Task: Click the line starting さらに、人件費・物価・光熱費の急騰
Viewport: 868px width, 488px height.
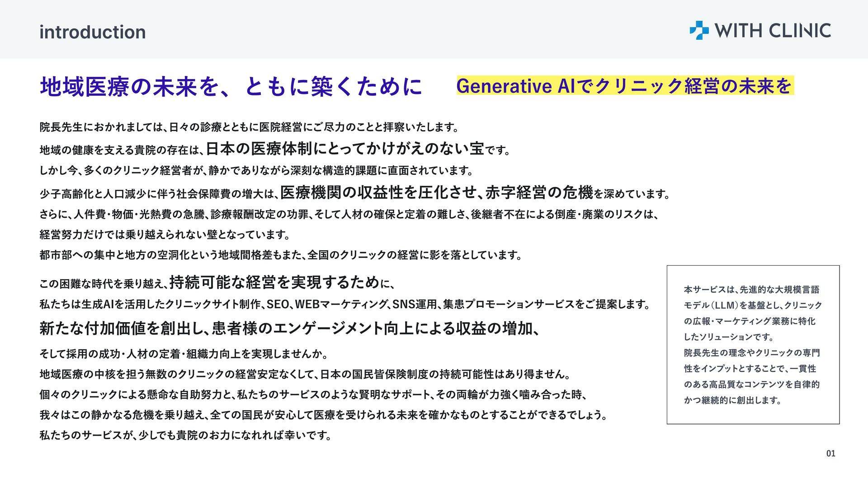Action: point(349,214)
